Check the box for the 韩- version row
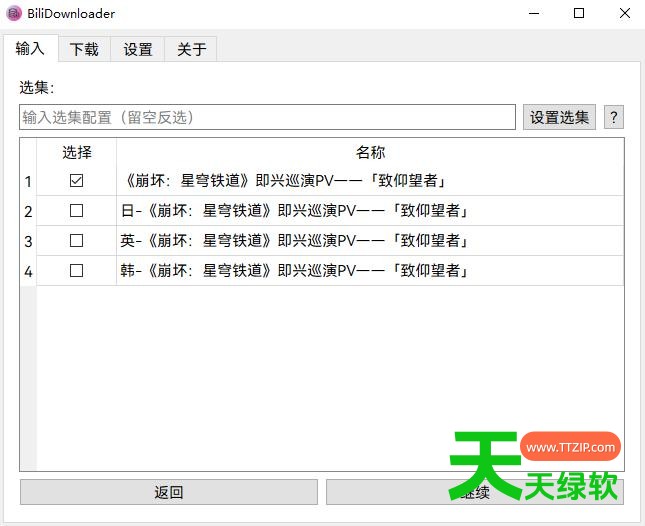The width and height of the screenshot is (645, 526). click(x=77, y=271)
